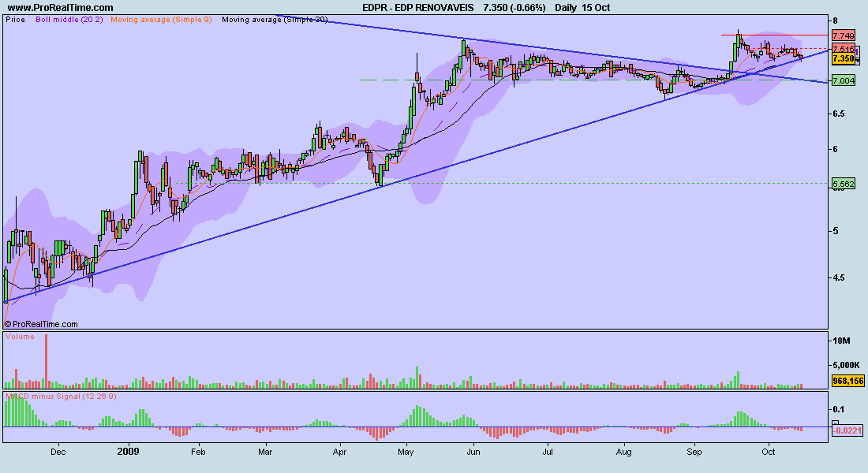Click the 10M volume axis label
This screenshot has width=868, height=473.
coord(841,341)
